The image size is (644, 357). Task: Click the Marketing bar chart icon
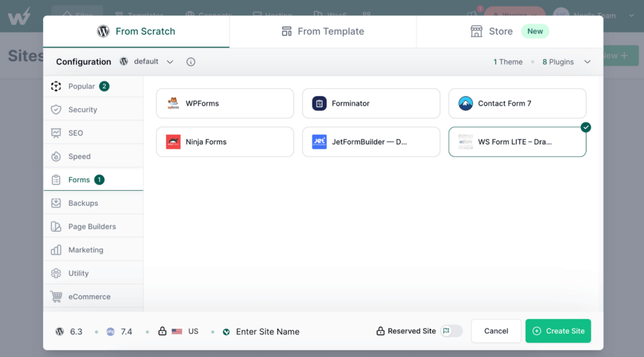point(56,250)
